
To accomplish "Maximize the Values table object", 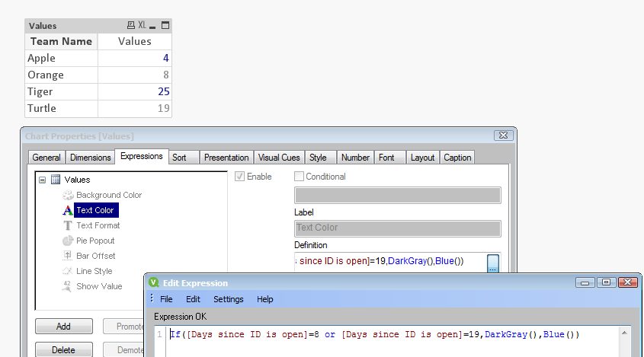I will coord(165,25).
